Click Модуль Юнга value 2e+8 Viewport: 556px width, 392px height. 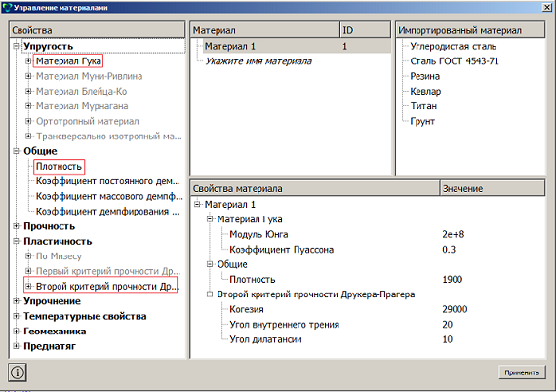(x=454, y=234)
